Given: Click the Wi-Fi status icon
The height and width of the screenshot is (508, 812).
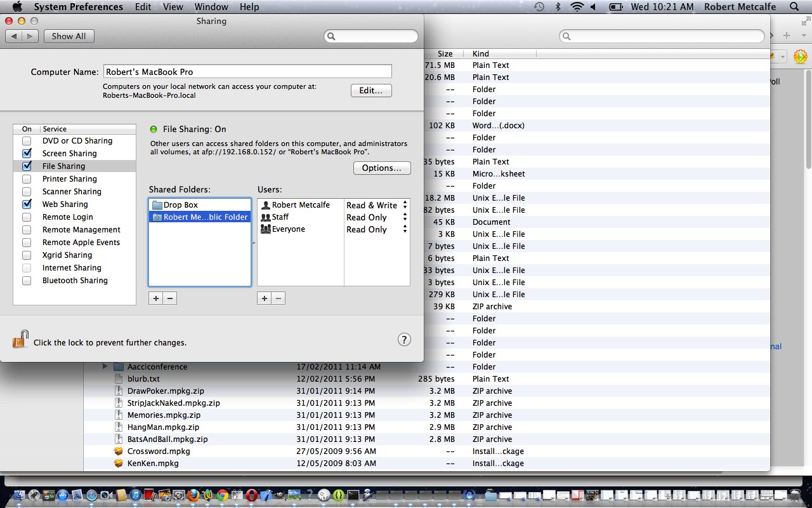Looking at the screenshot, I should (x=577, y=7).
